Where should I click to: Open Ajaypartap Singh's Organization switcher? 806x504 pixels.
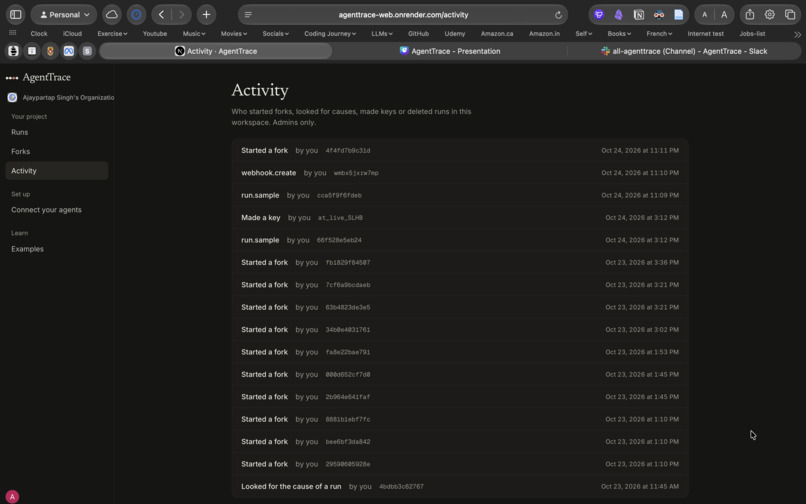tap(61, 97)
